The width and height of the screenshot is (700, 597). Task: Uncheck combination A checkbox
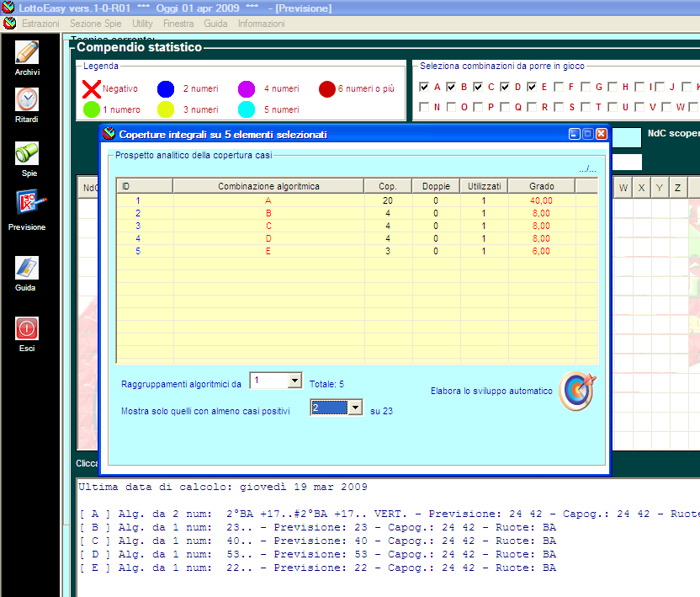[424, 87]
